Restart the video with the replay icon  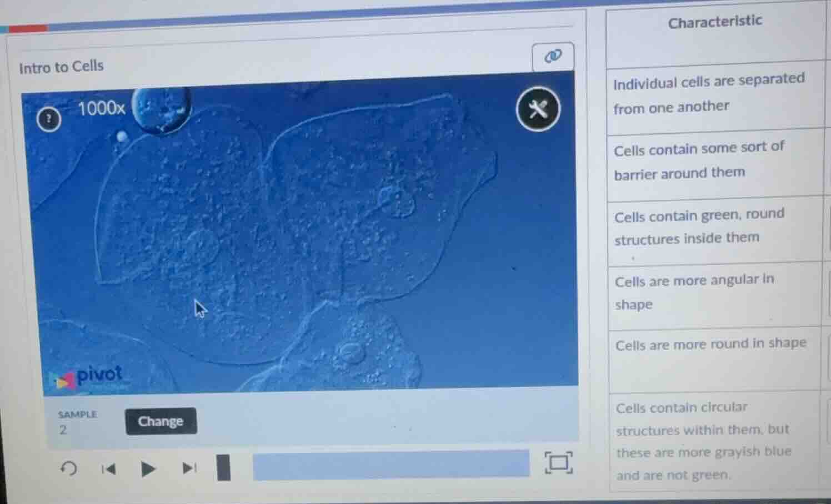pyautogui.click(x=68, y=469)
